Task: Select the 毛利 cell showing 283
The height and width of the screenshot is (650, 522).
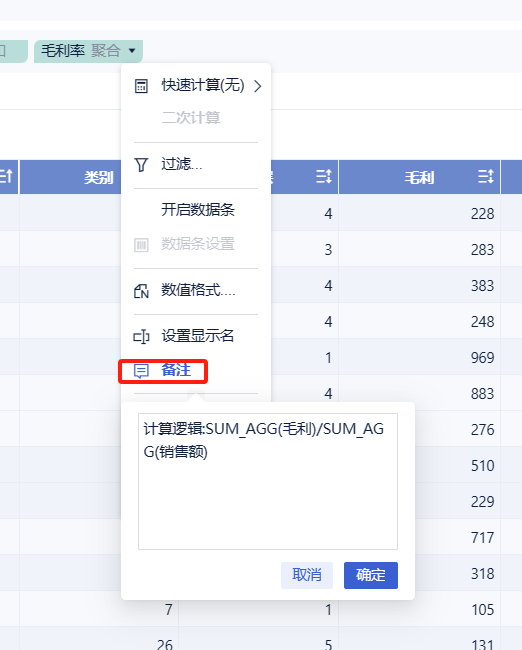Action: coord(419,250)
